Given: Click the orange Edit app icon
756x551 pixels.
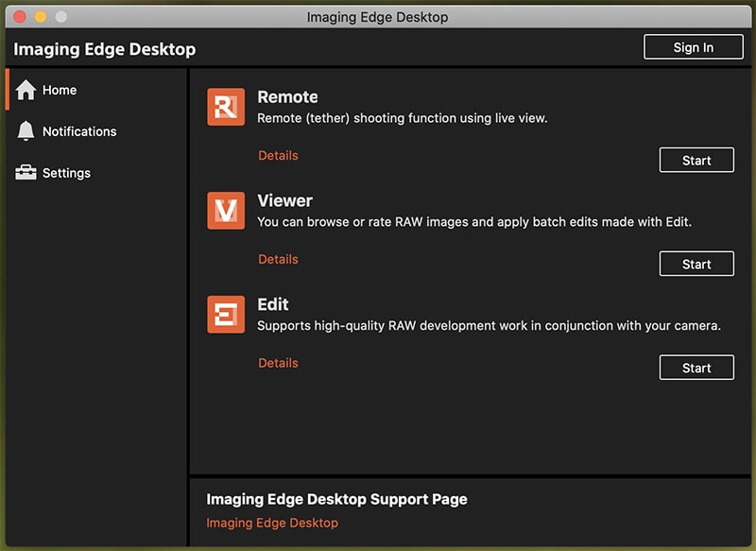Looking at the screenshot, I should coord(226,315).
